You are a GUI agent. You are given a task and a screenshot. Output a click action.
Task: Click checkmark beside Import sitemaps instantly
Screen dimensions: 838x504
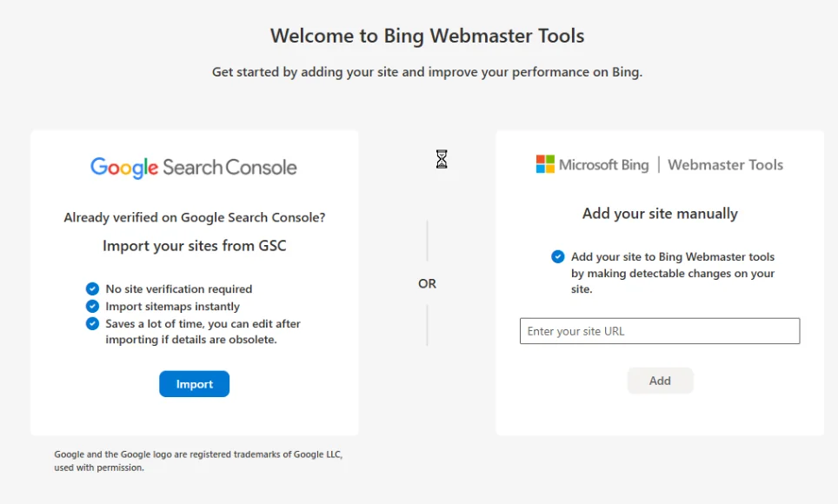(92, 306)
